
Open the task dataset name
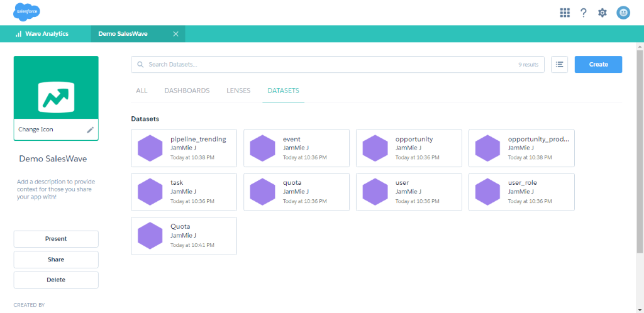tap(177, 183)
